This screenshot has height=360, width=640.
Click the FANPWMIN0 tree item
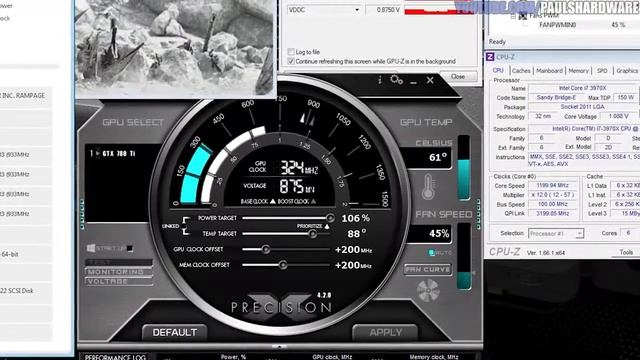point(557,25)
